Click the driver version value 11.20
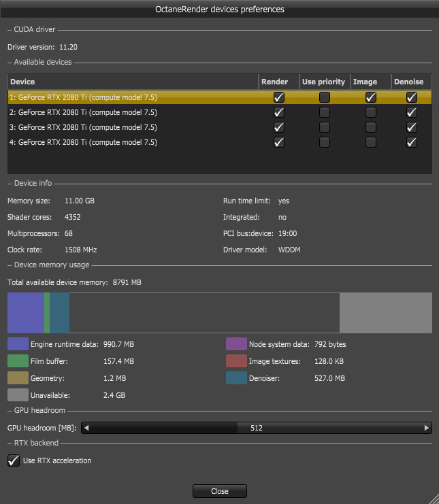This screenshot has height=504, width=439. [x=68, y=47]
